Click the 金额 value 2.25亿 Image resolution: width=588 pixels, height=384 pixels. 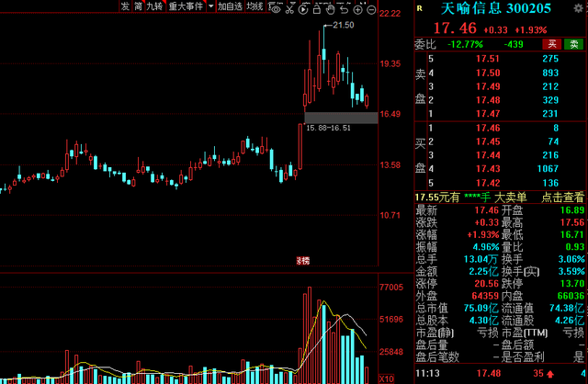pos(484,271)
